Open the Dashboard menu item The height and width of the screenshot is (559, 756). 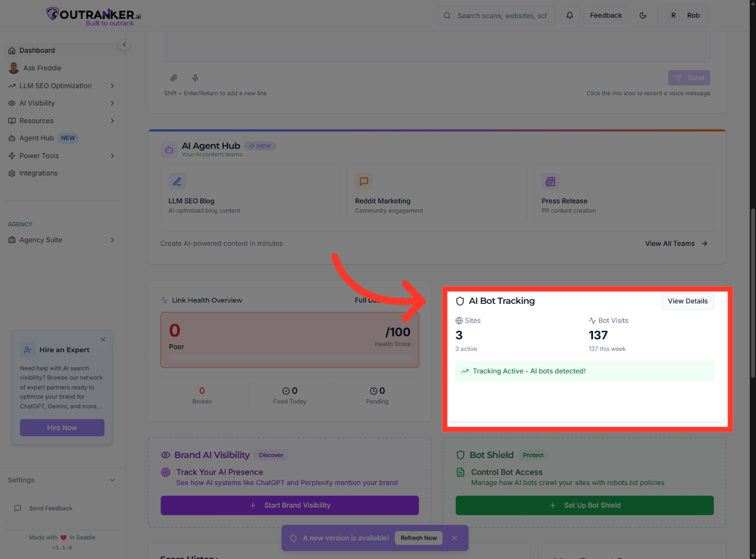pos(37,50)
